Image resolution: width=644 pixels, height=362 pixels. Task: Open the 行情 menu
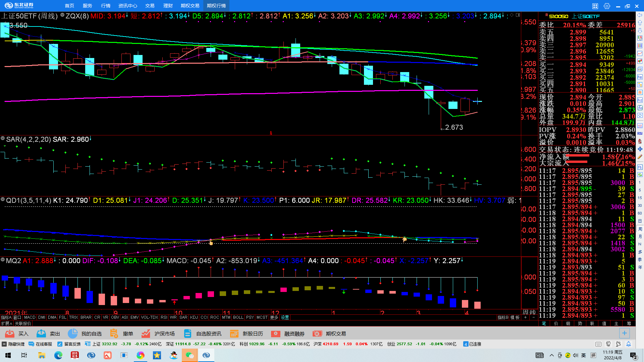pyautogui.click(x=106, y=6)
